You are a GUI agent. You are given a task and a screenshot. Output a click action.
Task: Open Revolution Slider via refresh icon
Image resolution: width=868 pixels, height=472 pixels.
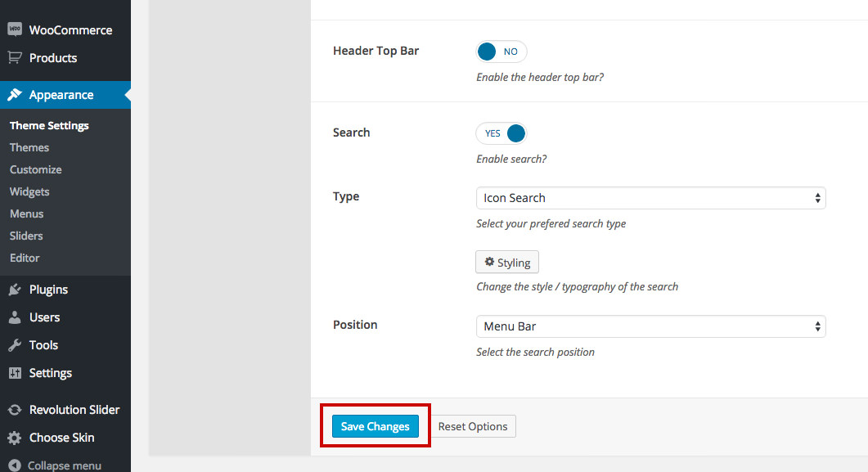pos(15,410)
